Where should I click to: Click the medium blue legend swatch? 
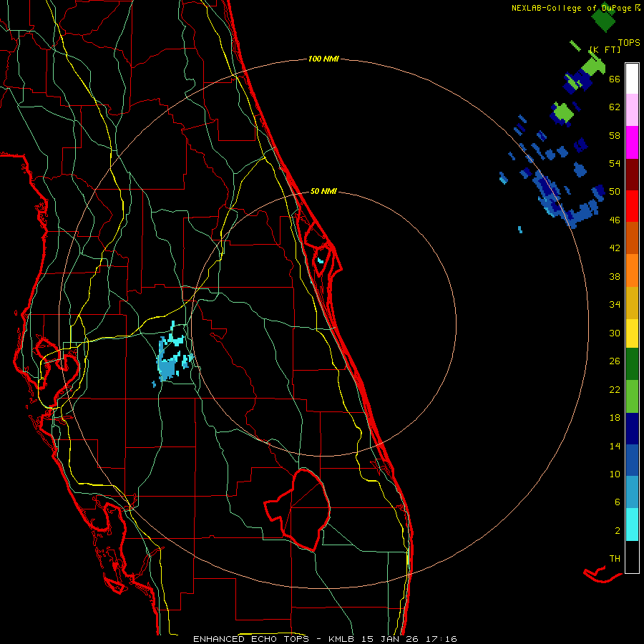pyautogui.click(x=632, y=460)
